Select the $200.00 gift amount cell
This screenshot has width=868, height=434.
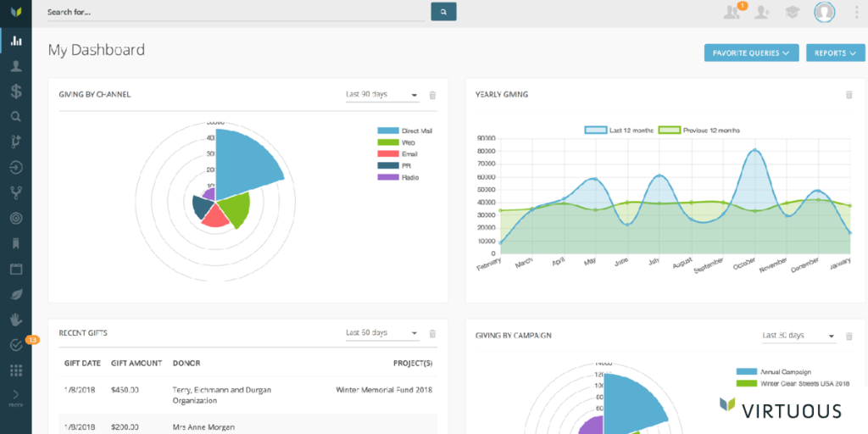(x=125, y=427)
